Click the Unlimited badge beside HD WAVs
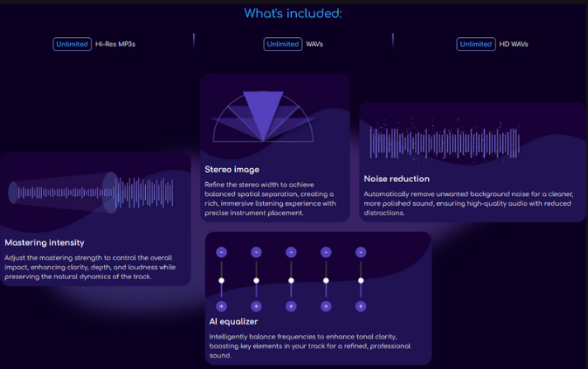 (x=475, y=44)
